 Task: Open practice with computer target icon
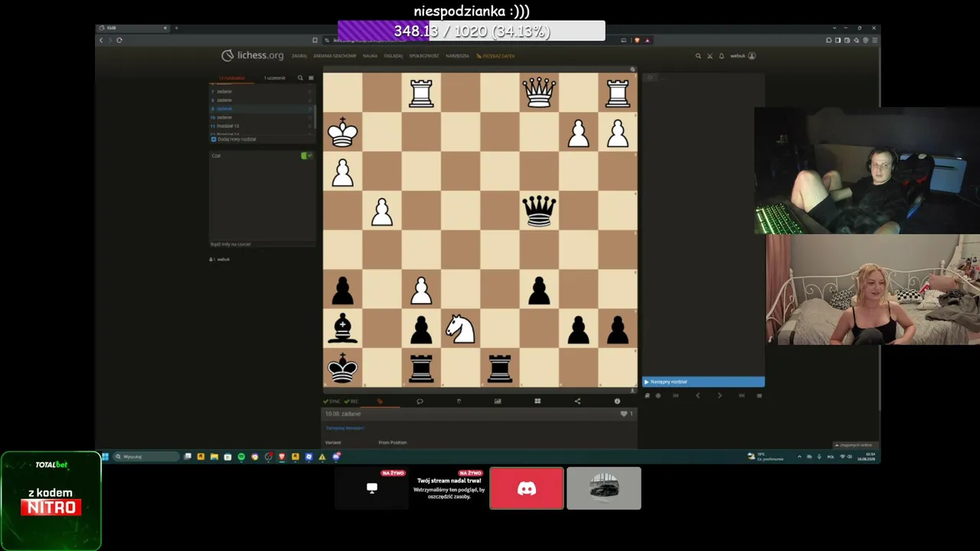coord(658,396)
